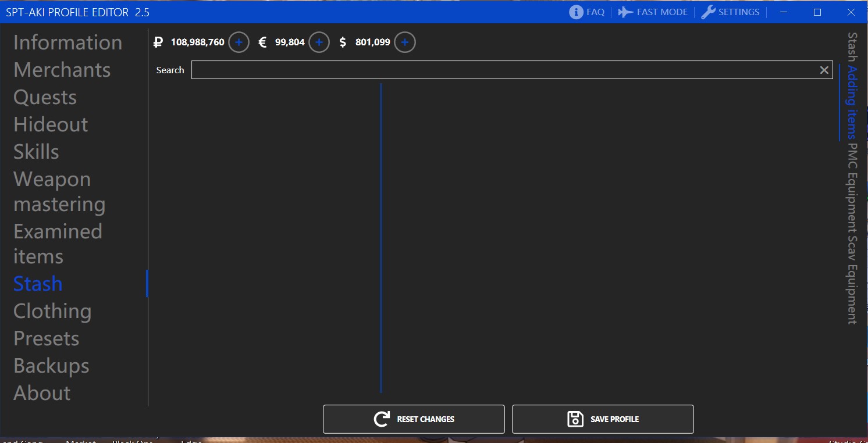Open the FAQ info icon
The image size is (868, 443).
point(575,12)
